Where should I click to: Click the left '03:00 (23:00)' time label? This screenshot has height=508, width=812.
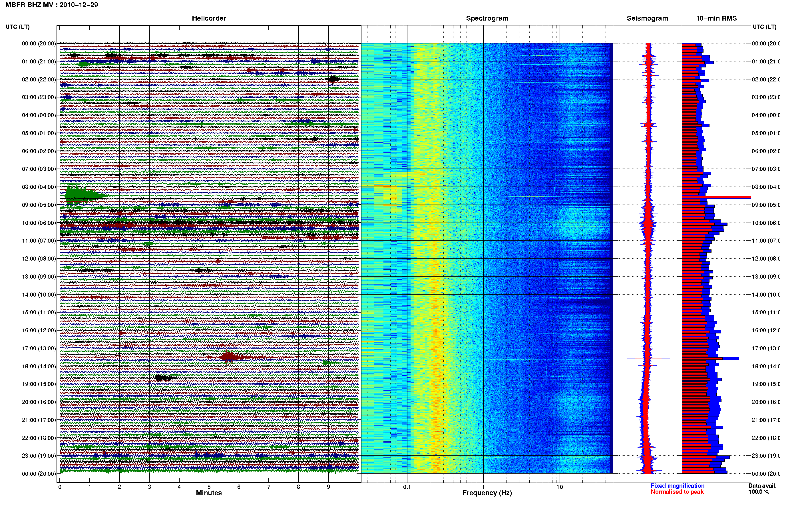(39, 97)
